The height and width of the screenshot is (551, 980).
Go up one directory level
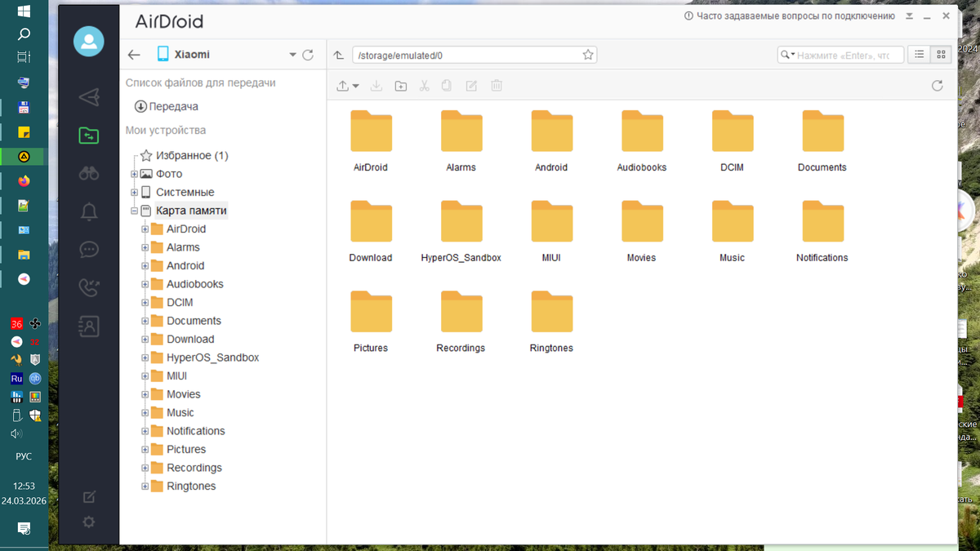[339, 56]
